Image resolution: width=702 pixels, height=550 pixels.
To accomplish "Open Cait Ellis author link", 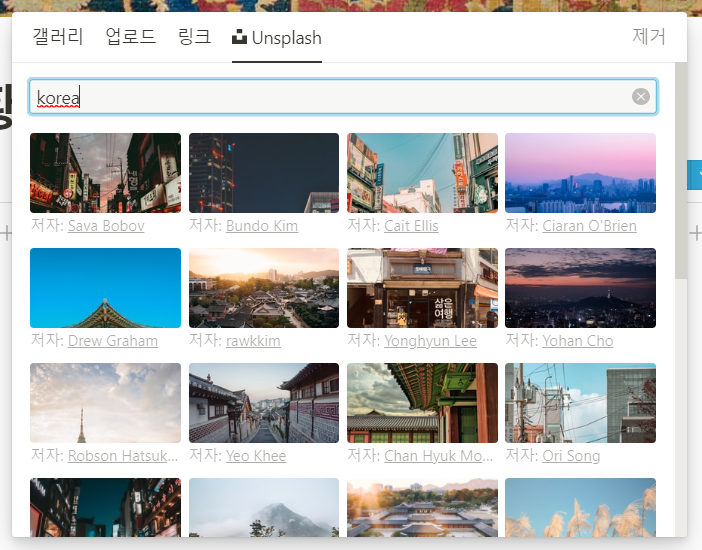I will (x=411, y=226).
